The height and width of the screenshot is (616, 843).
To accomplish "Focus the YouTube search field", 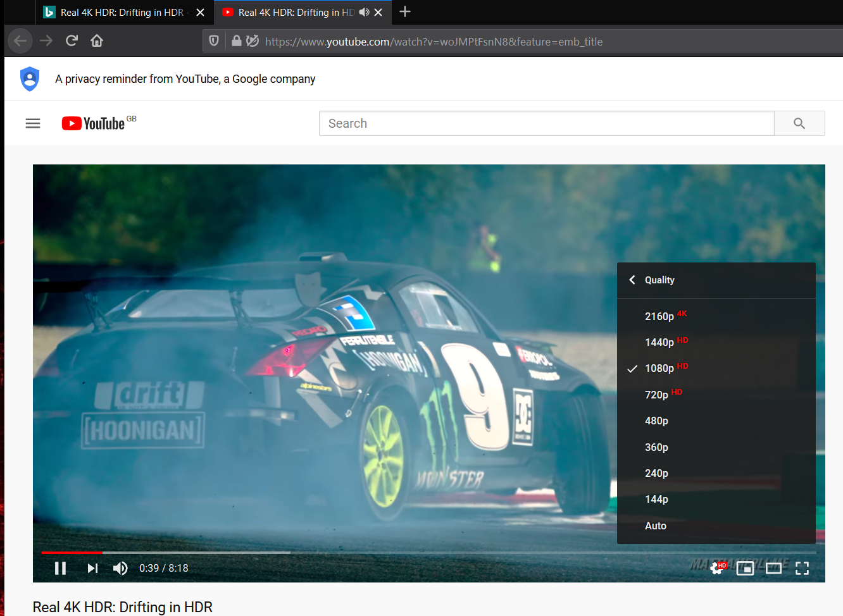I will pyautogui.click(x=546, y=123).
